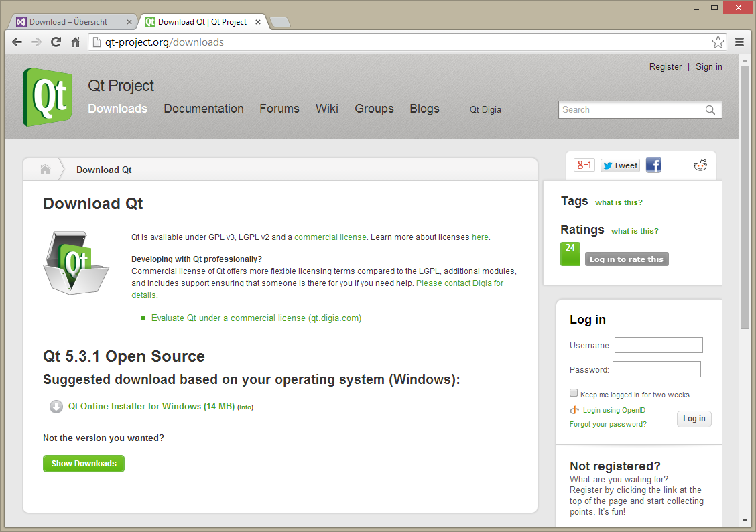Viewport: 756px width, 532px height.
Task: Click the Download Qt breadcrumb
Action: click(104, 170)
